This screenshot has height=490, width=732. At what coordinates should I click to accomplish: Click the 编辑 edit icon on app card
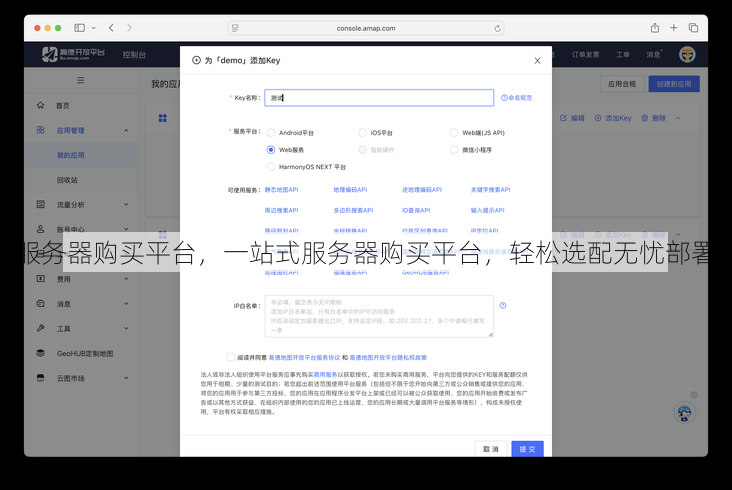pos(563,118)
